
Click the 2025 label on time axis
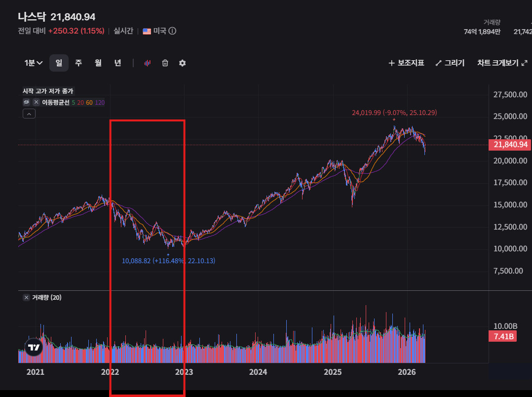pos(333,372)
